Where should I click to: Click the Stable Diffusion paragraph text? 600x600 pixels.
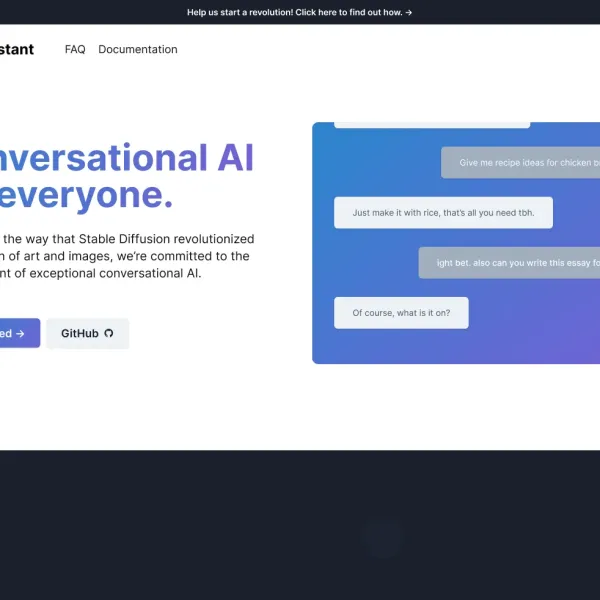click(x=127, y=256)
